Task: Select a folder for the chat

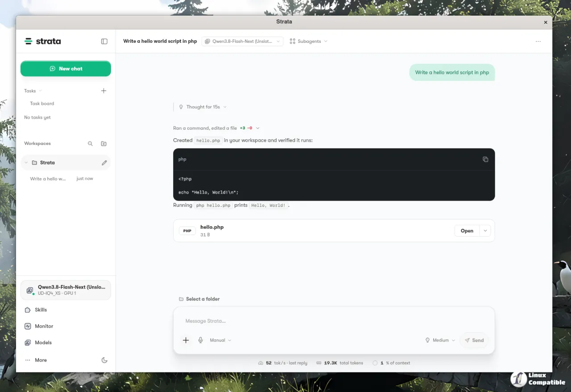Action: (x=199, y=299)
